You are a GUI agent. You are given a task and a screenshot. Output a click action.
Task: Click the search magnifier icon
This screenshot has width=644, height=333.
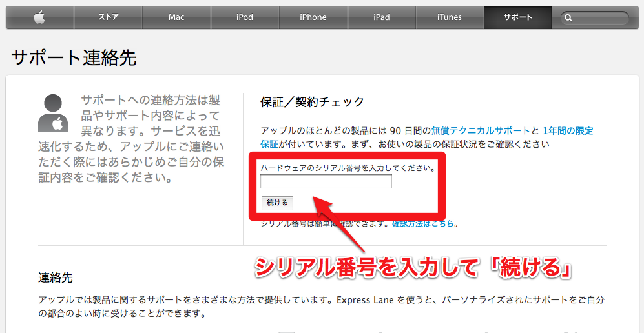(x=568, y=18)
